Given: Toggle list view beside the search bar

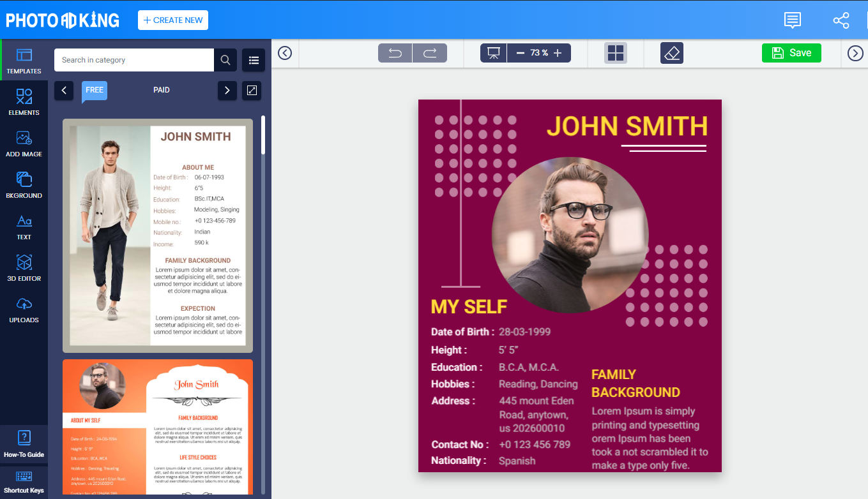Looking at the screenshot, I should coord(254,59).
